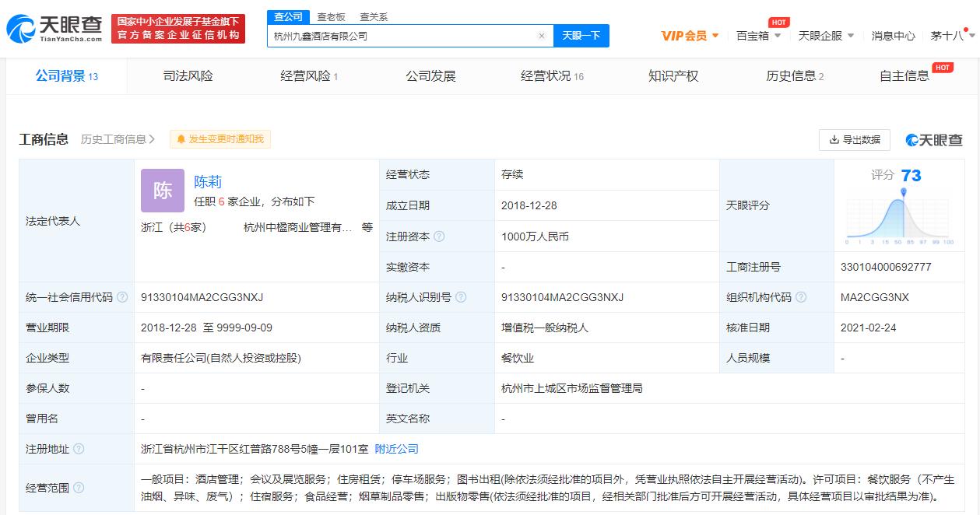
Task: Switch to the 知识产权 tab
Action: [673, 76]
